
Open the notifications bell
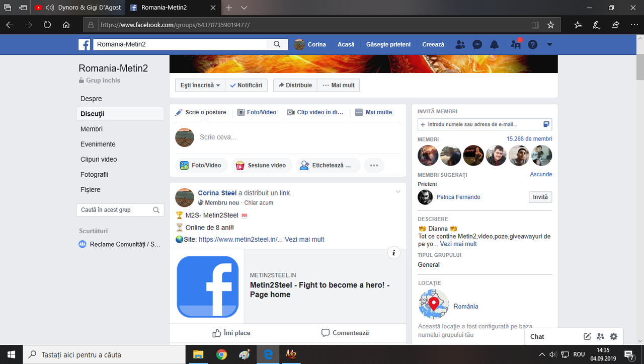(495, 44)
